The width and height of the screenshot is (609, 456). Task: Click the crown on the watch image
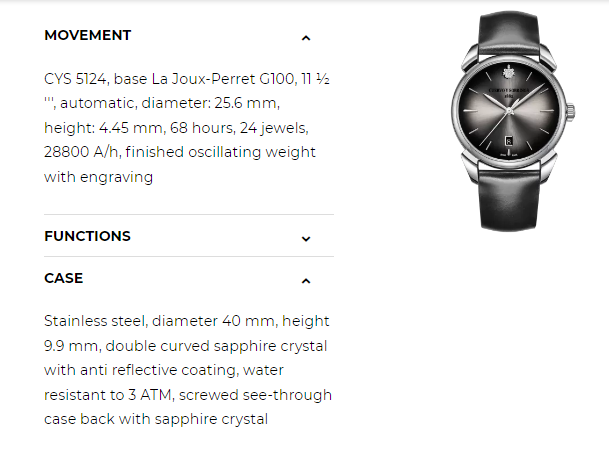pos(571,113)
